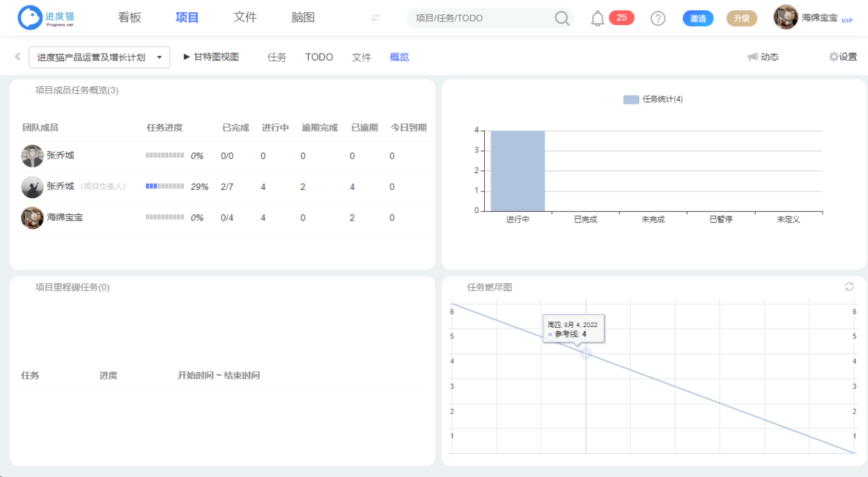Open the 任务 project tab
This screenshot has height=477, width=868.
click(x=277, y=57)
